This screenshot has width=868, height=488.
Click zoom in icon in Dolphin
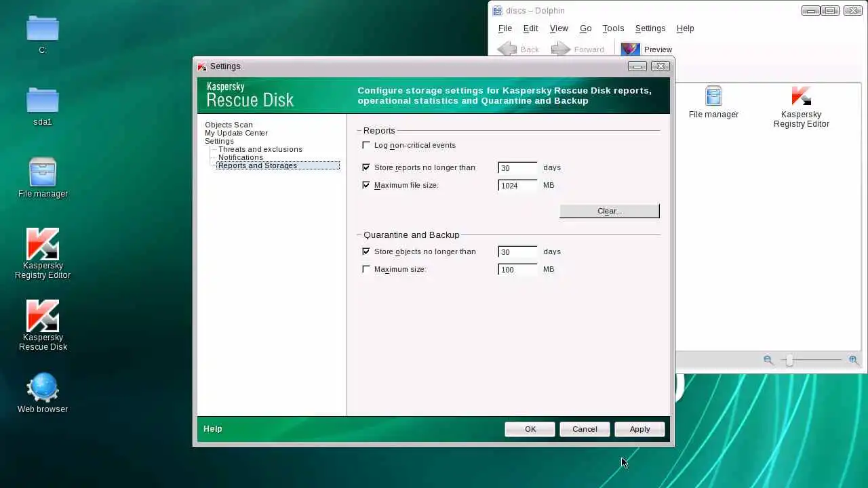(x=853, y=360)
